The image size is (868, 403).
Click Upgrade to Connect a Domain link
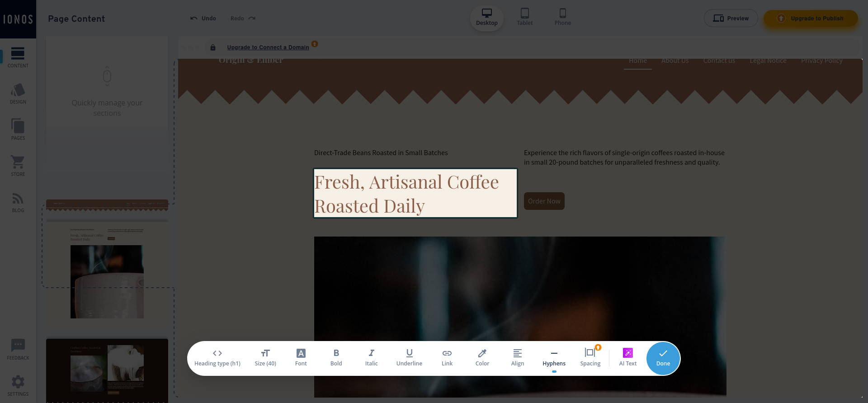point(268,47)
